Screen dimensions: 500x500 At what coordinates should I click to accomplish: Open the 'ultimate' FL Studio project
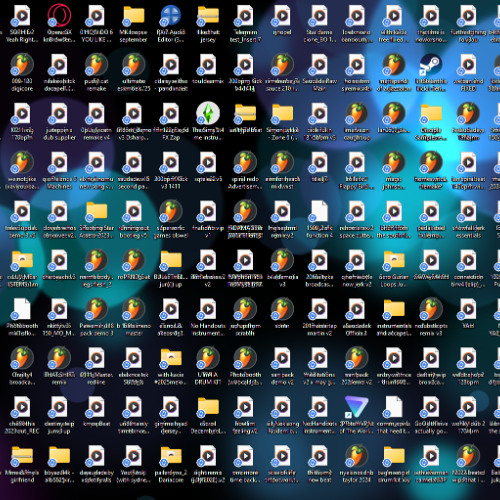coord(133,64)
